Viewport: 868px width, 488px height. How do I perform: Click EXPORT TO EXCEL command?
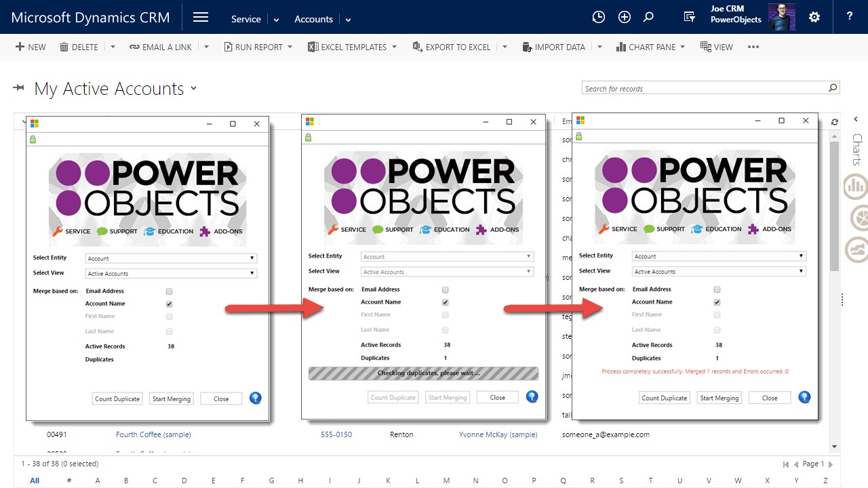[452, 47]
